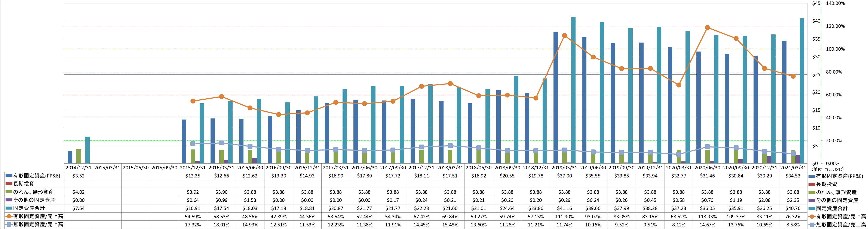This screenshot has height=229, width=868.
Task: Click the 42.89% ratio cell
Action: click(279, 217)
